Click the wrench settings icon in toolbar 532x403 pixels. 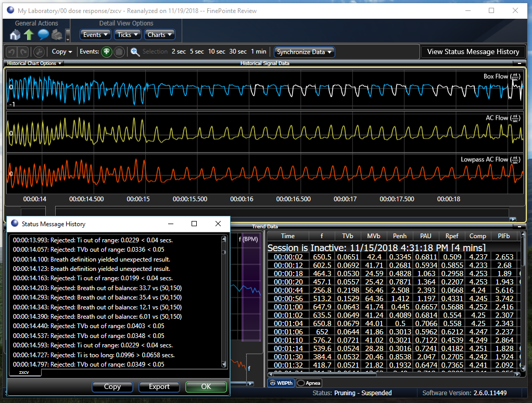tap(39, 51)
